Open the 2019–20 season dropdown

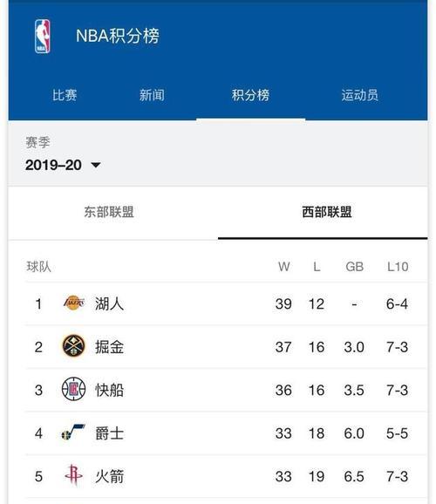[x=63, y=165]
